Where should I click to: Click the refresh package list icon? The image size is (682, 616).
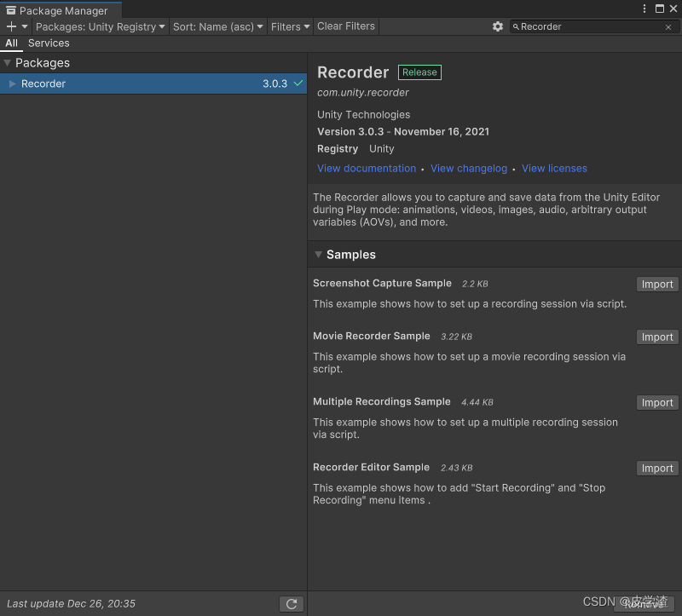[x=291, y=603]
